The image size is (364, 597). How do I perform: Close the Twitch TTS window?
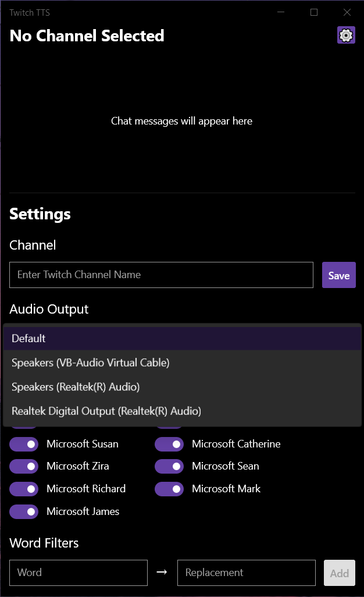pos(347,12)
